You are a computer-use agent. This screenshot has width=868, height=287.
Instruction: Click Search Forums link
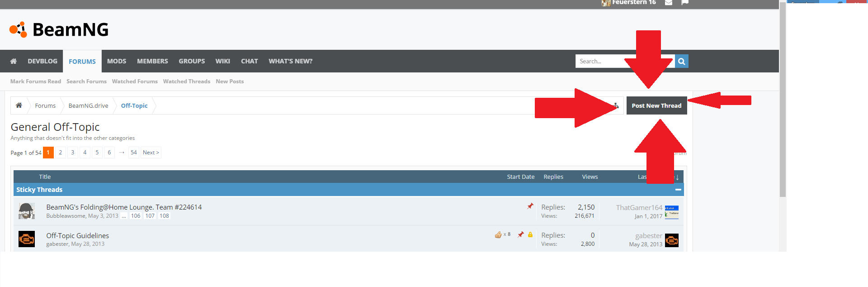(x=86, y=81)
